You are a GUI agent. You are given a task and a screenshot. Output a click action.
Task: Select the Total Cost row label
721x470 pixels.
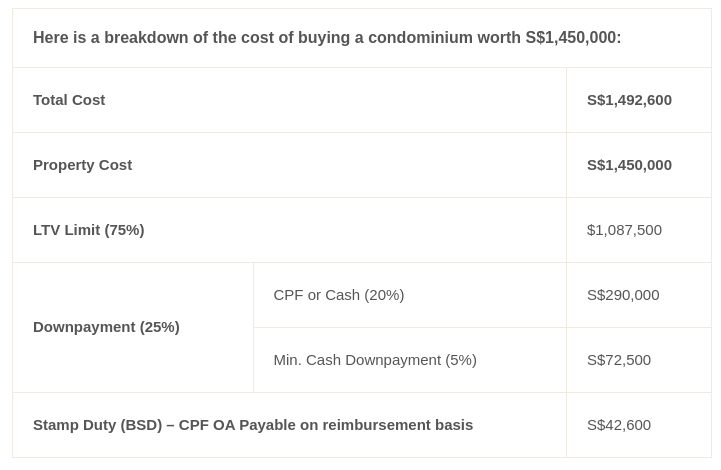[x=69, y=100]
